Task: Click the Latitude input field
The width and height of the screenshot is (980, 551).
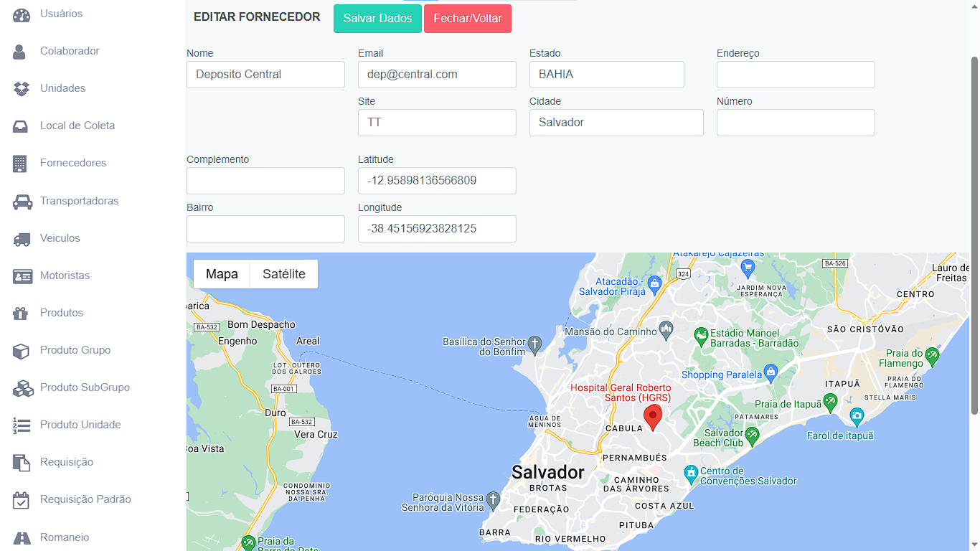Action: click(437, 181)
